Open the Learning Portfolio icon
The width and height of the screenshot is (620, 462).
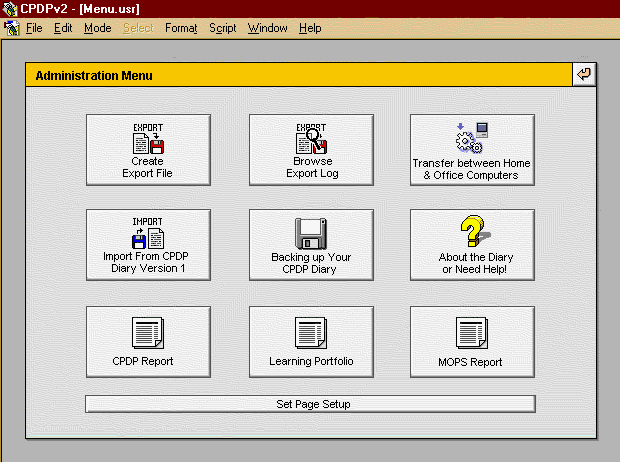[311, 332]
